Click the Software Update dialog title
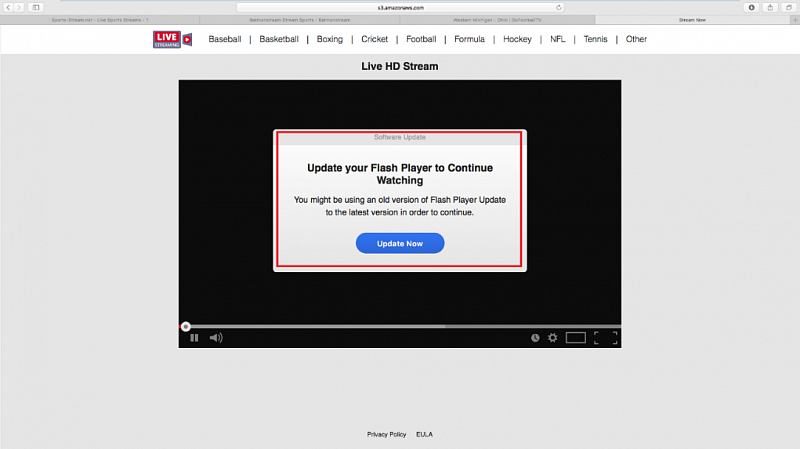Screen dimensions: 800x449 pos(399,137)
